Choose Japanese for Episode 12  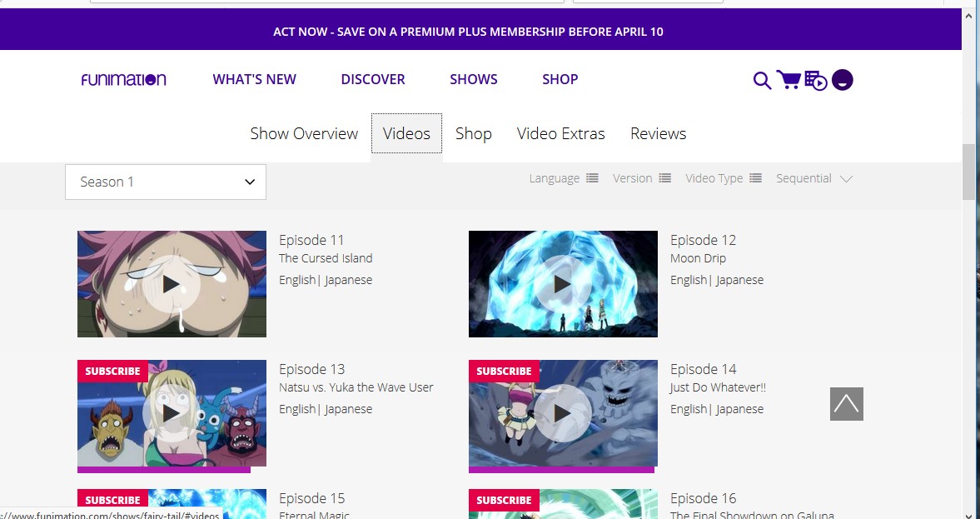739,280
